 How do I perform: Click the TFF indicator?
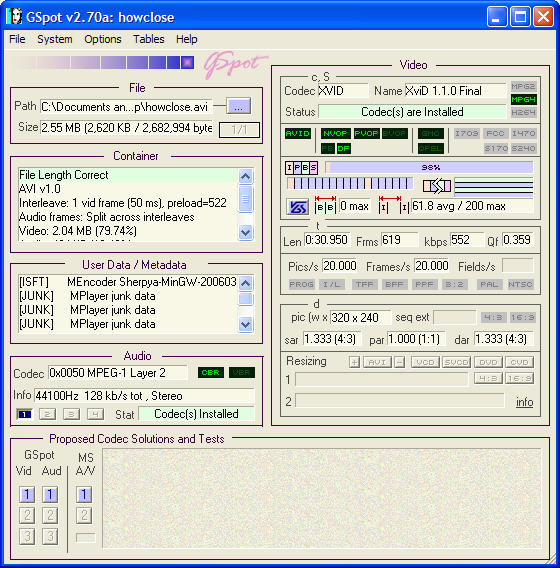click(x=364, y=284)
